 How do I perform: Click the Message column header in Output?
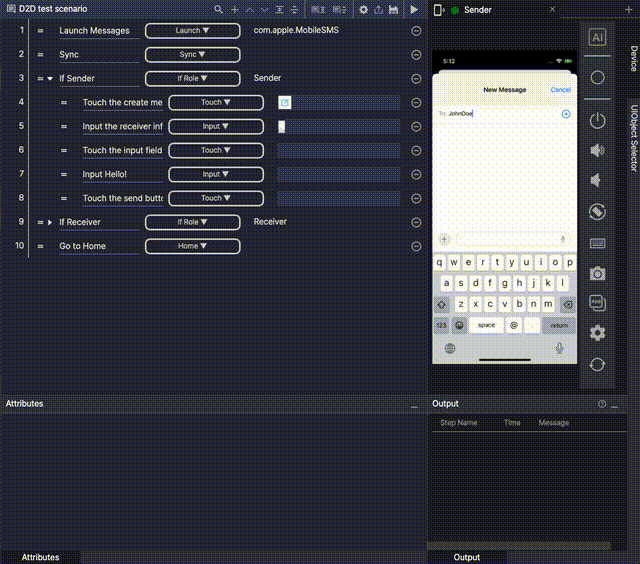(553, 423)
